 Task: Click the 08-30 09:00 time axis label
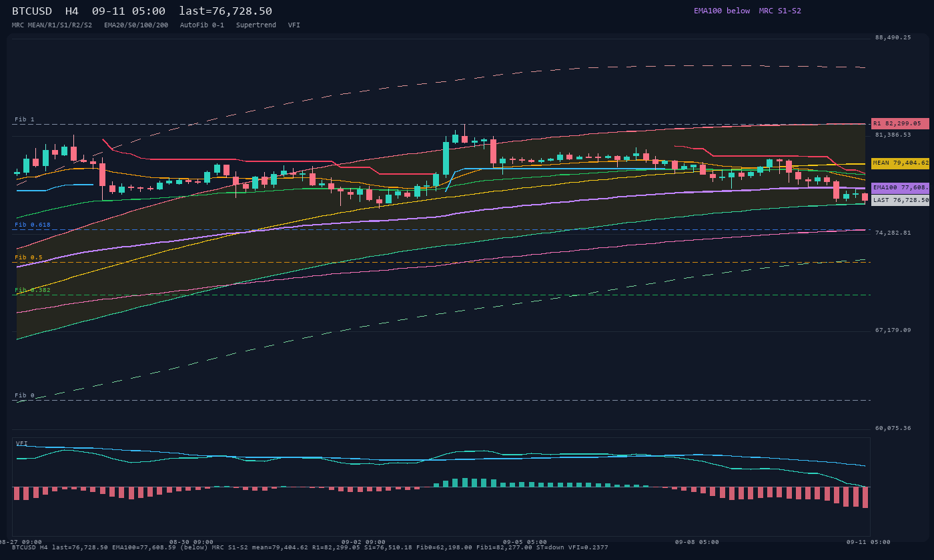click(191, 542)
